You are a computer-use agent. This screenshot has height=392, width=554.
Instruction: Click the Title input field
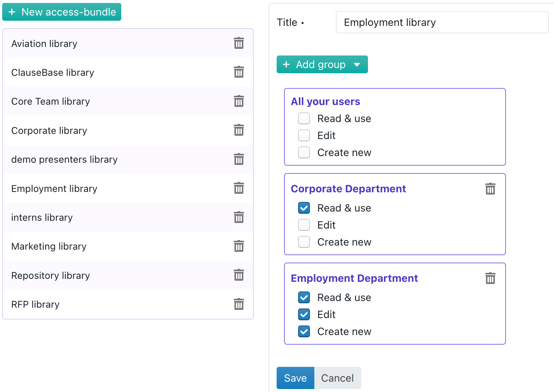pos(442,23)
